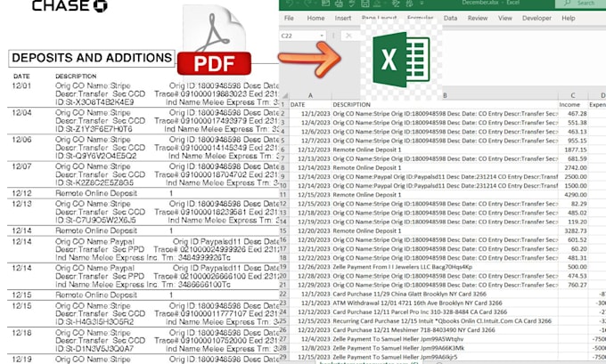Screen dimensions: 606x364
Task: Click the 'Zelle Payment To Samuel Heller Jpm99A66K3Mk' cell
Action: coord(445,348)
